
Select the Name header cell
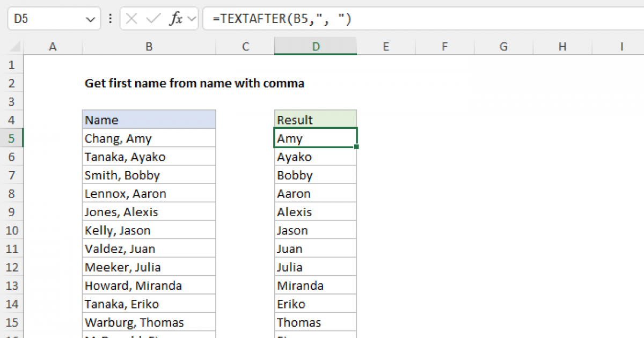pyautogui.click(x=149, y=120)
